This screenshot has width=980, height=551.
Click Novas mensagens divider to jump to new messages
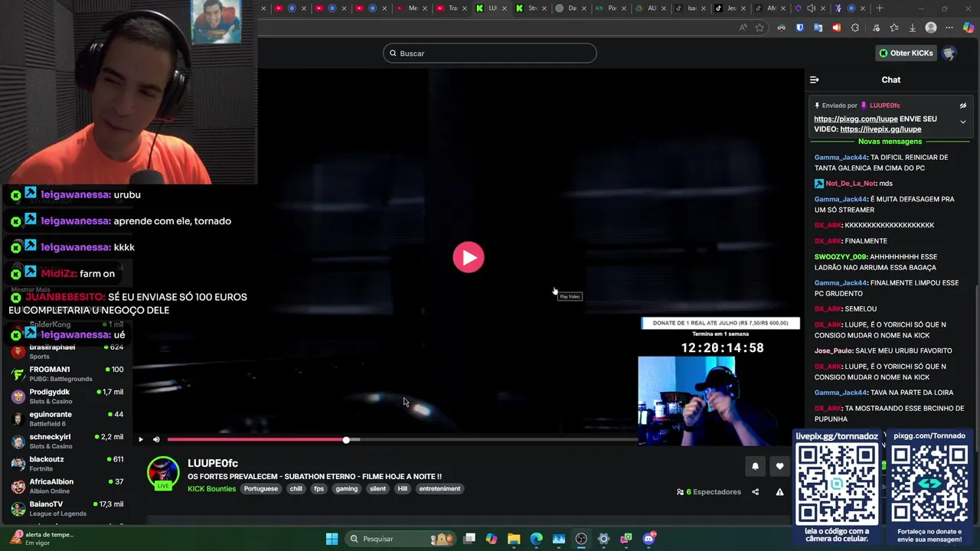tap(890, 142)
